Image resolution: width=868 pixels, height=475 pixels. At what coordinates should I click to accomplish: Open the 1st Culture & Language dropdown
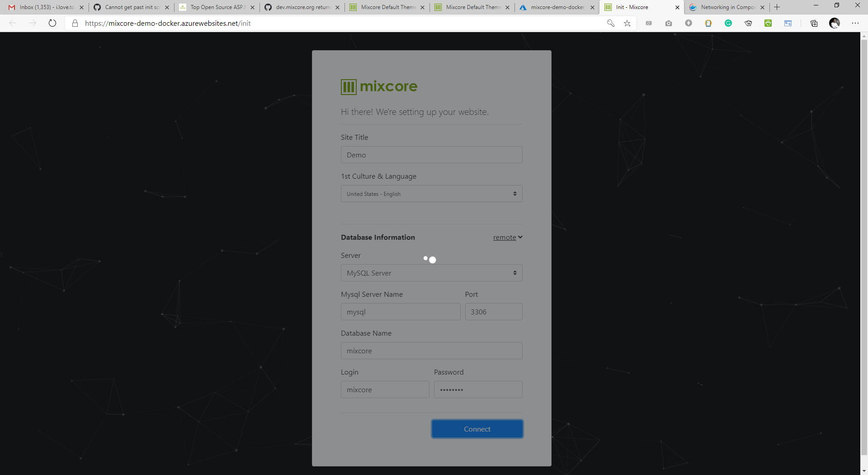(x=431, y=194)
